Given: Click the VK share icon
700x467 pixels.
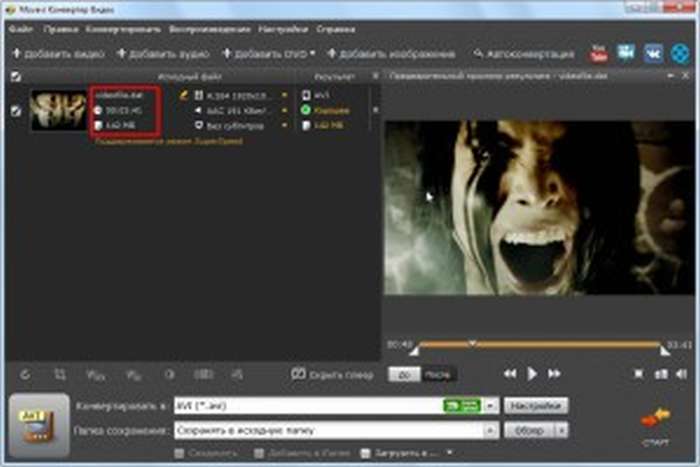Looking at the screenshot, I should click(x=653, y=54).
